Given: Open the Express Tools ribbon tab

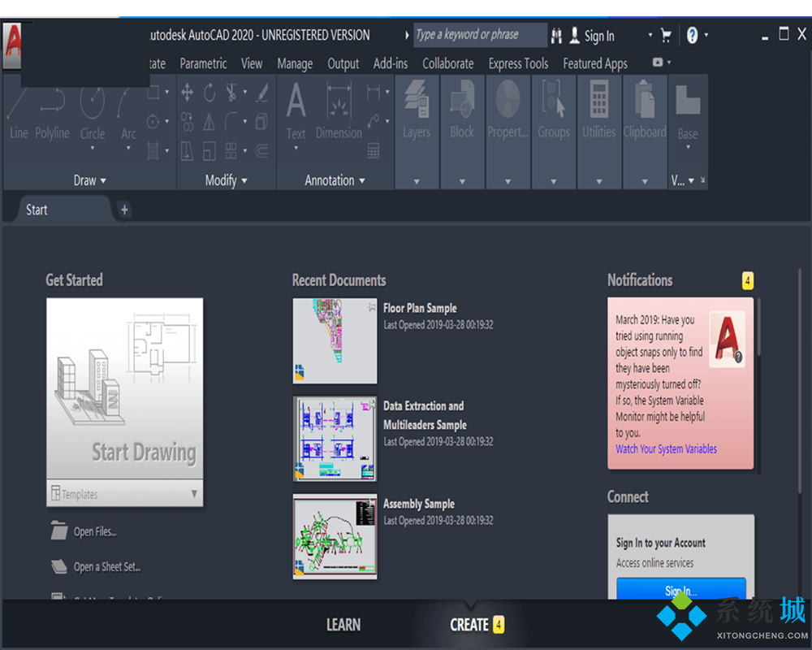Looking at the screenshot, I should point(518,63).
